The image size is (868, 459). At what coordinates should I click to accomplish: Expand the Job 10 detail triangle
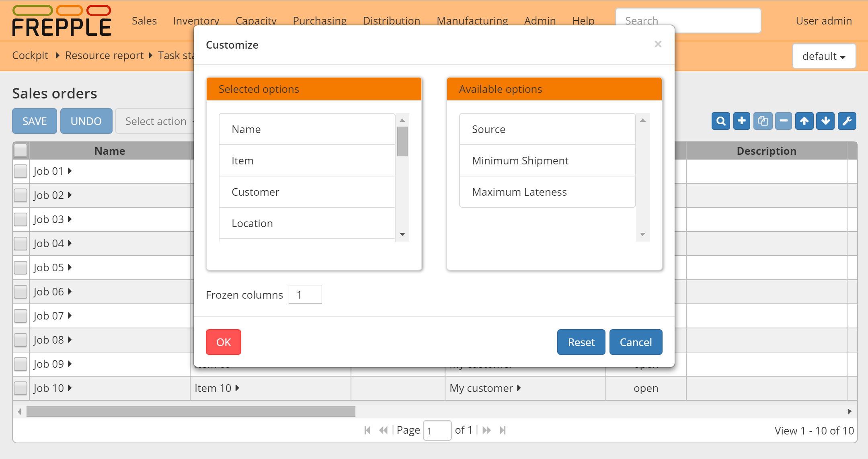click(x=70, y=388)
